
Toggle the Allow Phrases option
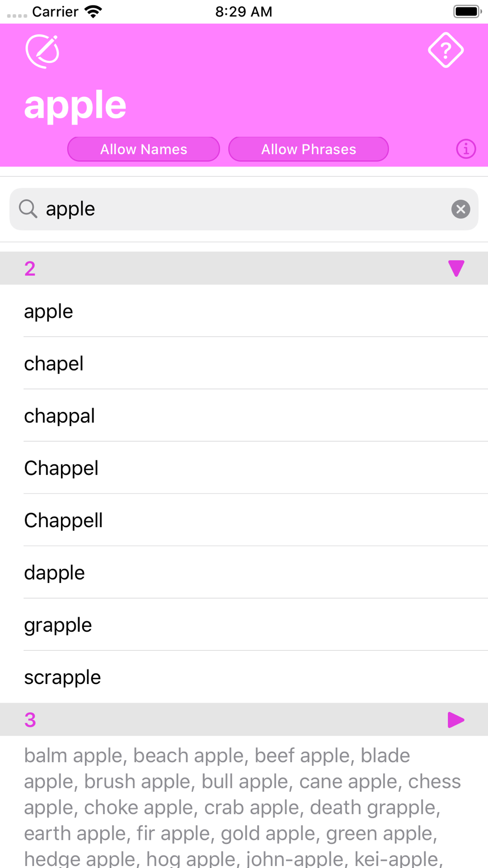pyautogui.click(x=308, y=149)
